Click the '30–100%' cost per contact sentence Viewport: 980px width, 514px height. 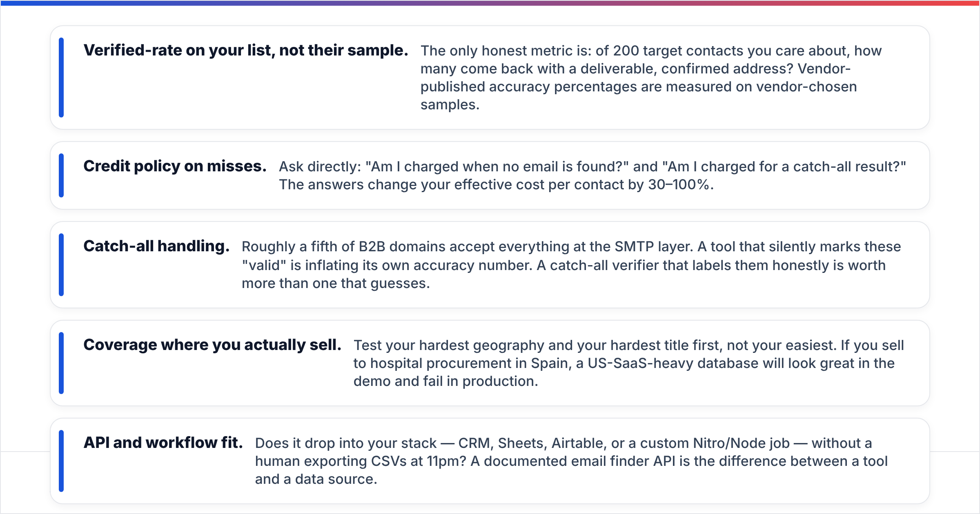pos(496,184)
